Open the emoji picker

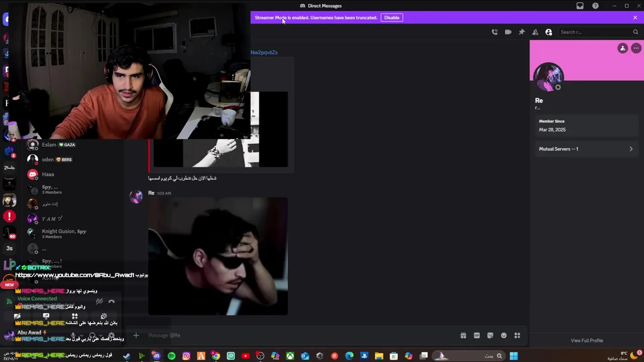click(504, 335)
